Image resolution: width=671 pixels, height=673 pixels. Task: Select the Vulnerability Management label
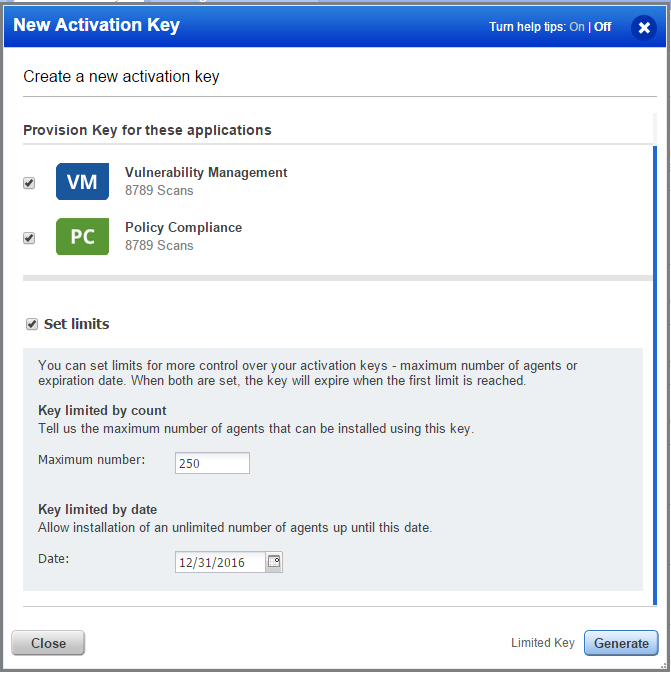tap(206, 173)
